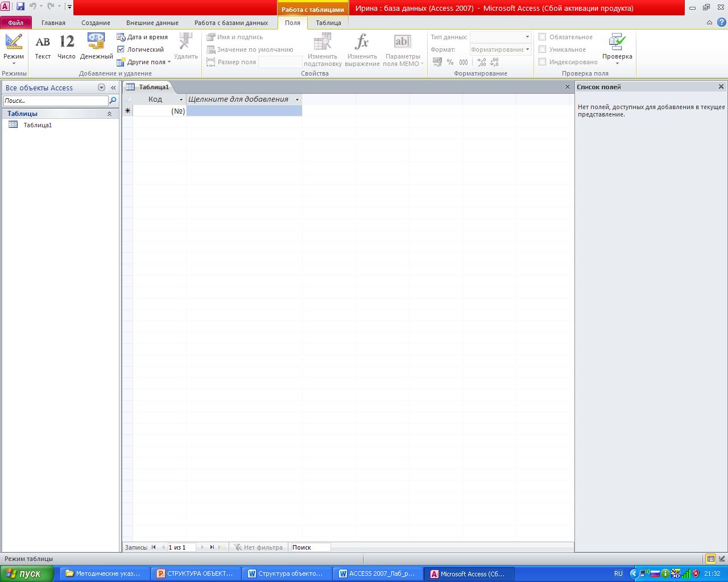Open the Тип данных combo box
The image size is (728, 582).
[x=500, y=37]
